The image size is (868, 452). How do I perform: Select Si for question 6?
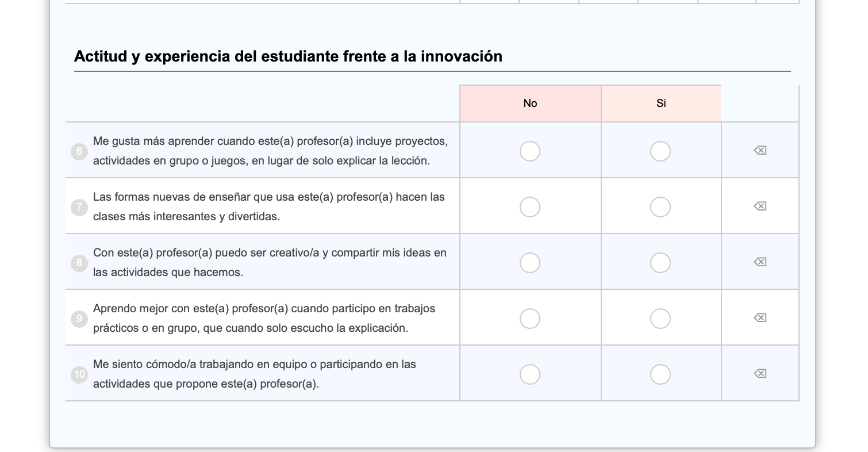point(660,151)
